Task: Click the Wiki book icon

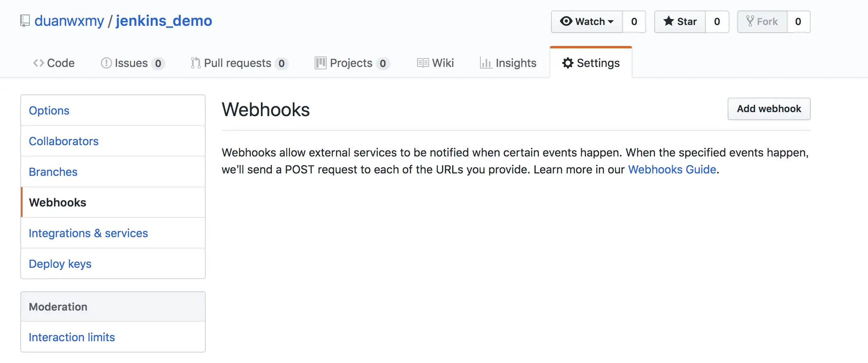Action: 423,63
